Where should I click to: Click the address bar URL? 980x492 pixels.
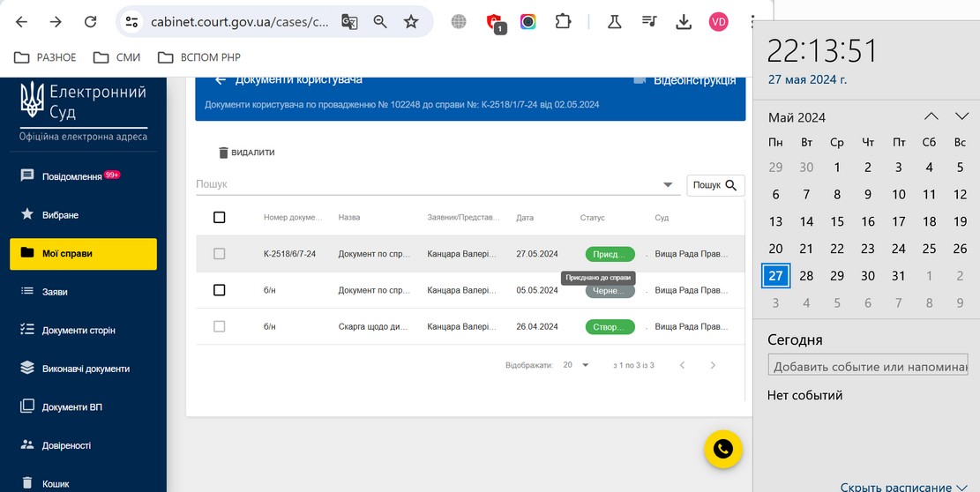click(239, 22)
